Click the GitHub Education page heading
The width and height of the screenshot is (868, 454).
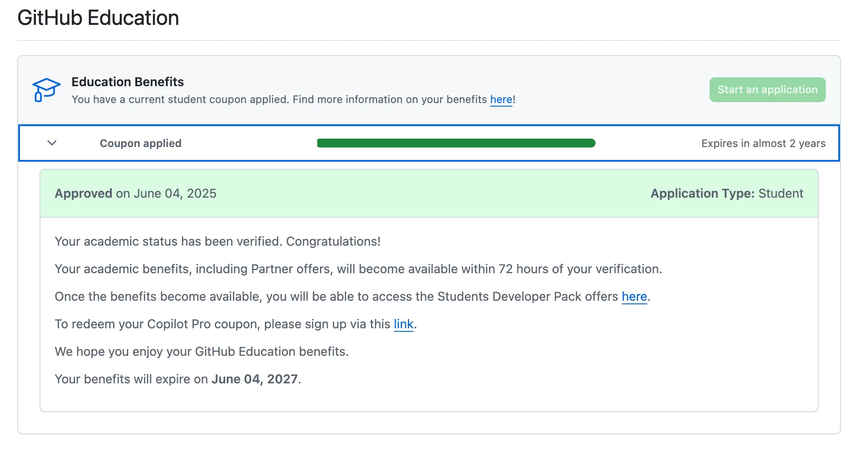coord(98,18)
